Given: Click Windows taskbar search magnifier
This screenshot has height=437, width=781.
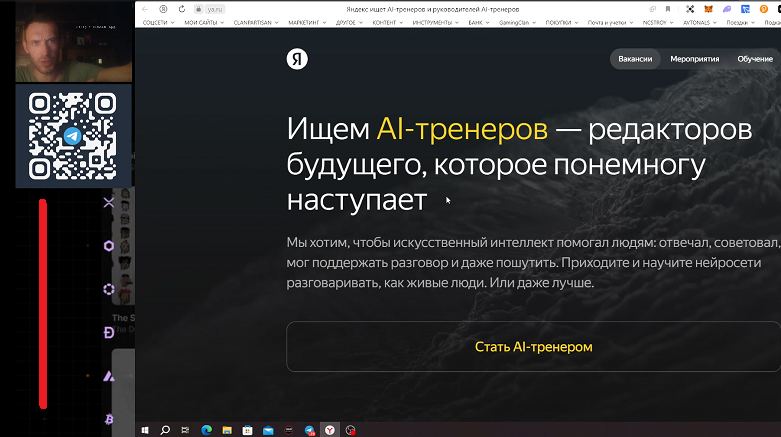Looking at the screenshot, I should [x=166, y=429].
